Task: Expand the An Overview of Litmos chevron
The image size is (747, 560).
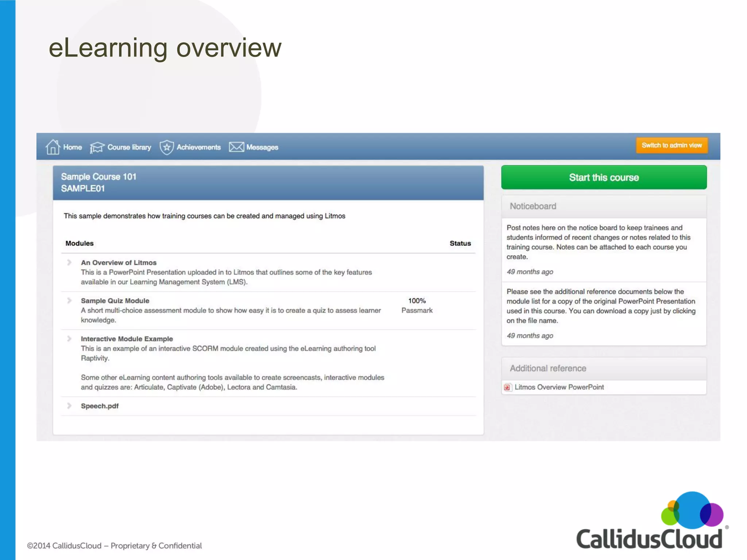Action: (69, 262)
